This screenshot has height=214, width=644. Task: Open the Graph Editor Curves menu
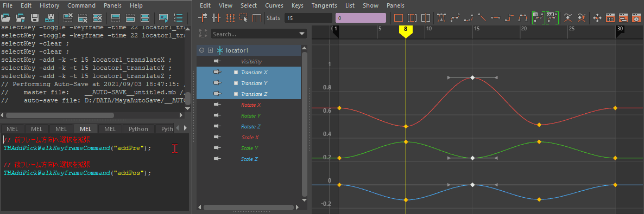point(274,6)
